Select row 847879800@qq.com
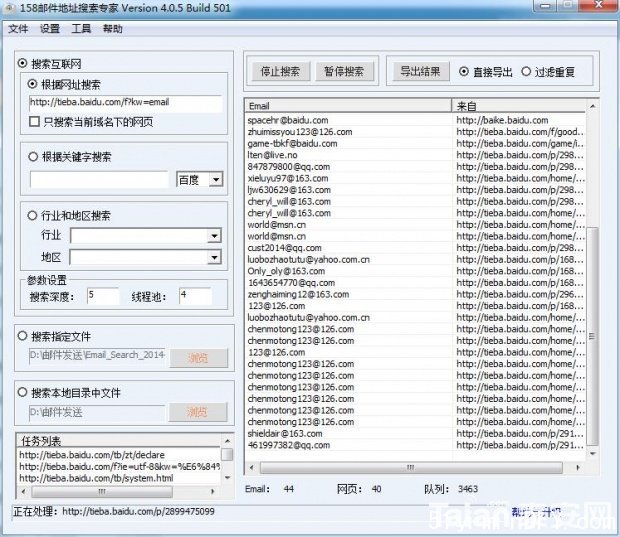Screen dimensions: 620x537 pos(415,166)
